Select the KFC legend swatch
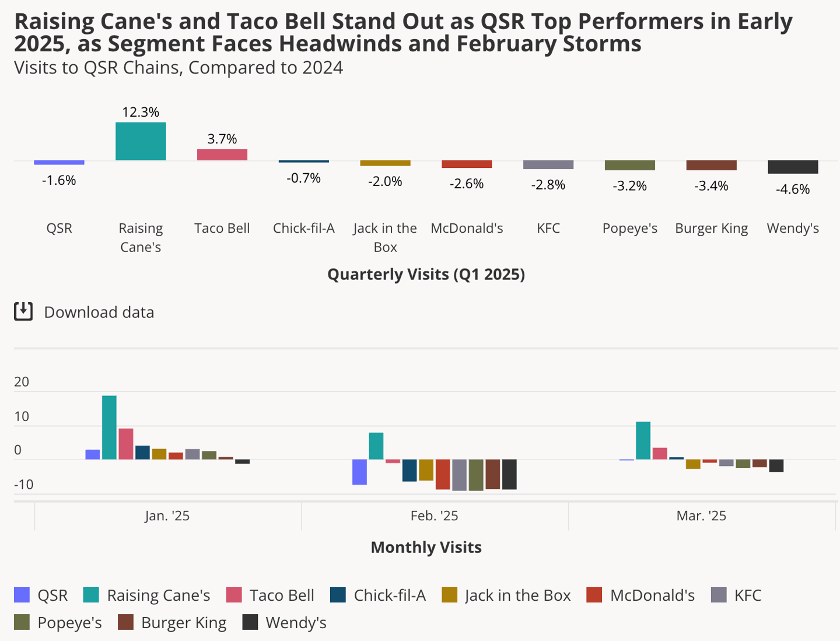 pyautogui.click(x=719, y=595)
